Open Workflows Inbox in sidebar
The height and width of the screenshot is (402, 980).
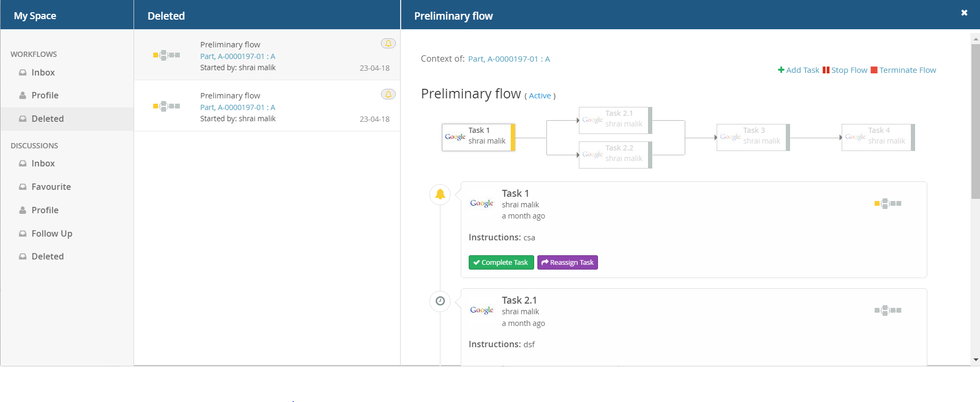43,72
